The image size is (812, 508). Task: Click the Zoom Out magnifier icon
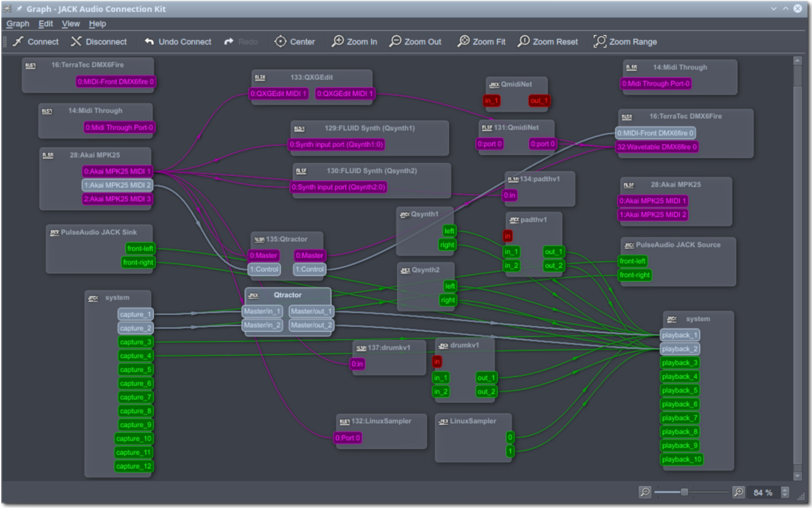click(x=395, y=41)
